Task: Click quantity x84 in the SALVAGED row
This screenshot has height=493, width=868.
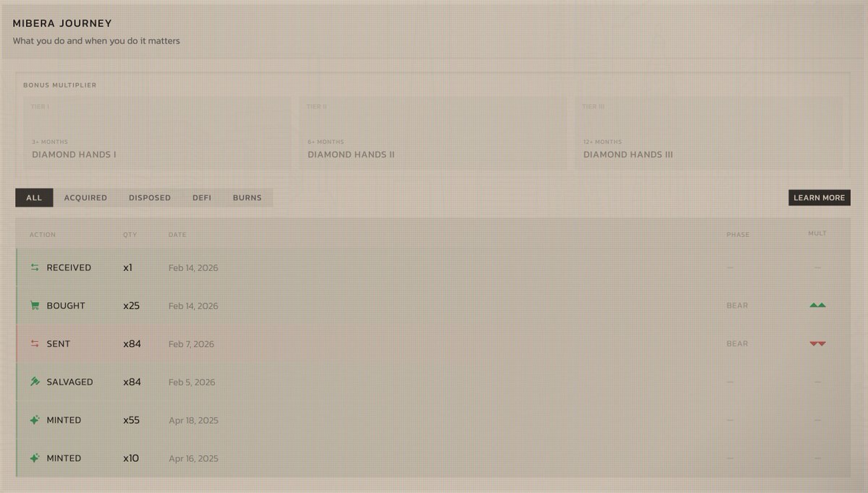Action: pyautogui.click(x=132, y=382)
